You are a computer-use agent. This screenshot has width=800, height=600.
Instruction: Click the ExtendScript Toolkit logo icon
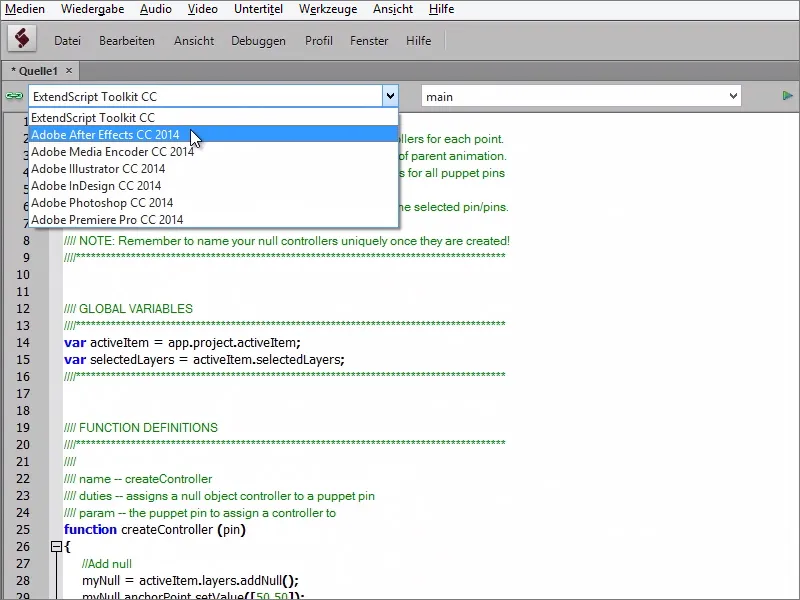click(x=22, y=39)
